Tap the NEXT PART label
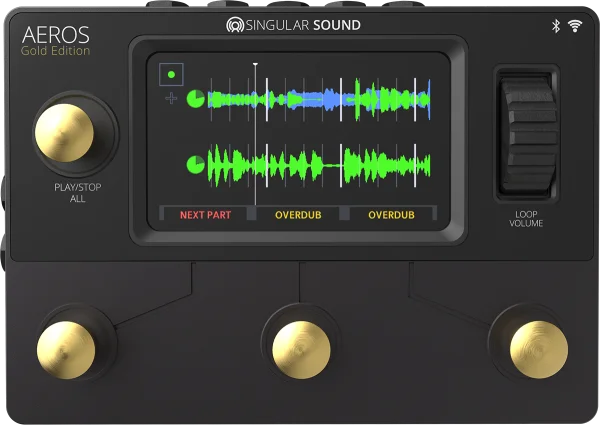 (205, 215)
